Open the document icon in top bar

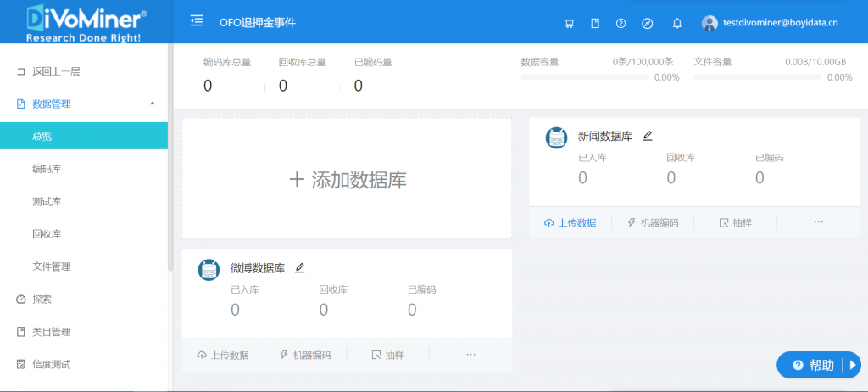595,24
